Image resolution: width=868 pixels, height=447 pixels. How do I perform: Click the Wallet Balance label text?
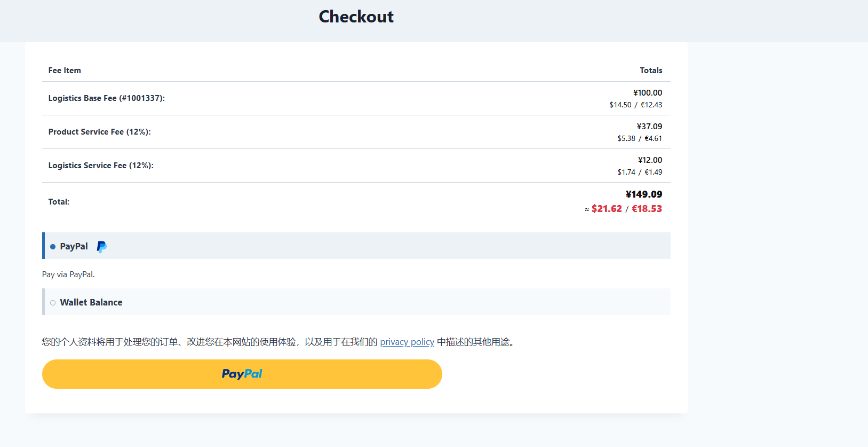91,302
